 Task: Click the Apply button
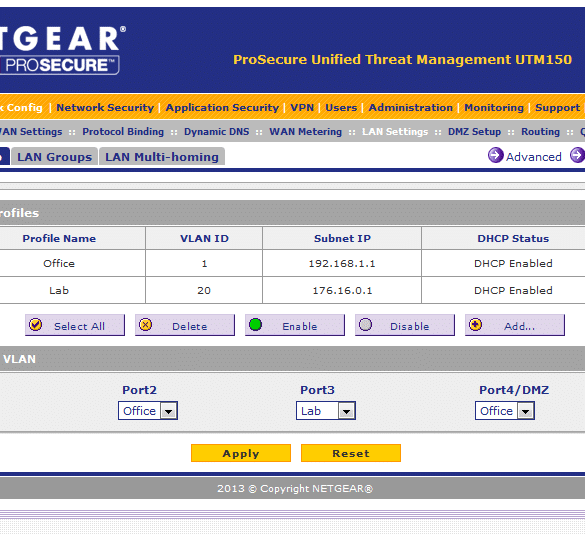click(241, 453)
